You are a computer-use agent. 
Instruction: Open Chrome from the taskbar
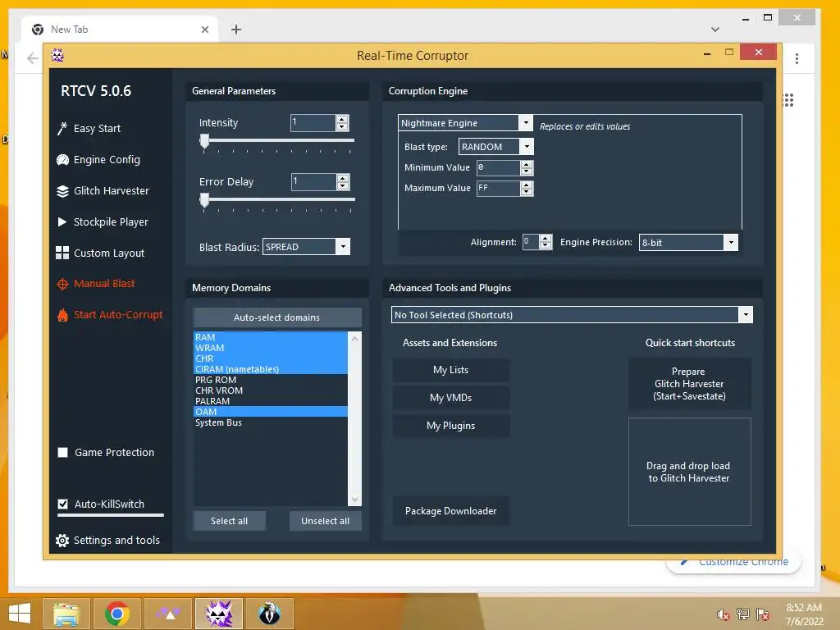coord(116,614)
